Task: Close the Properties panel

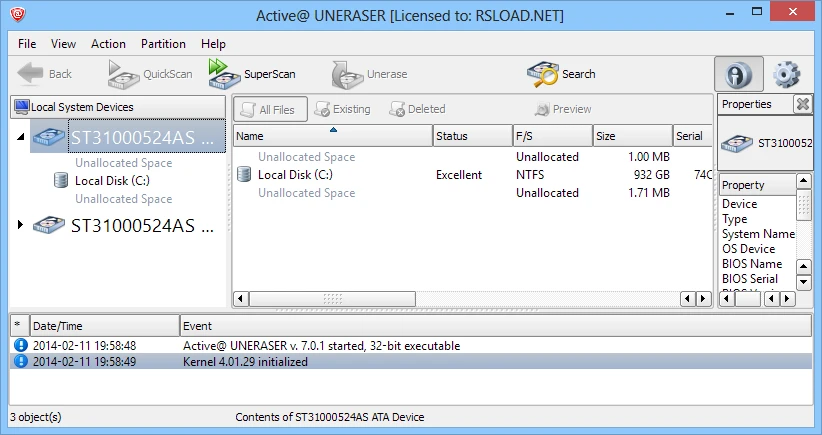Action: (802, 104)
